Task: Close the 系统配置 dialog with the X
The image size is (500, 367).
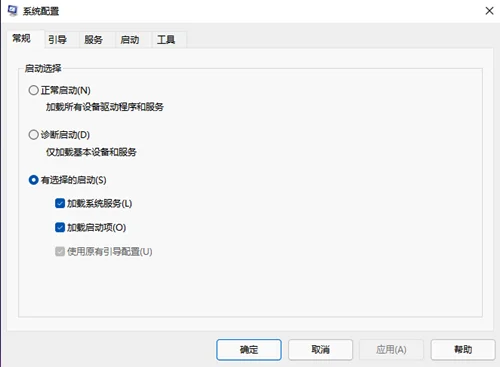Action: click(x=489, y=11)
